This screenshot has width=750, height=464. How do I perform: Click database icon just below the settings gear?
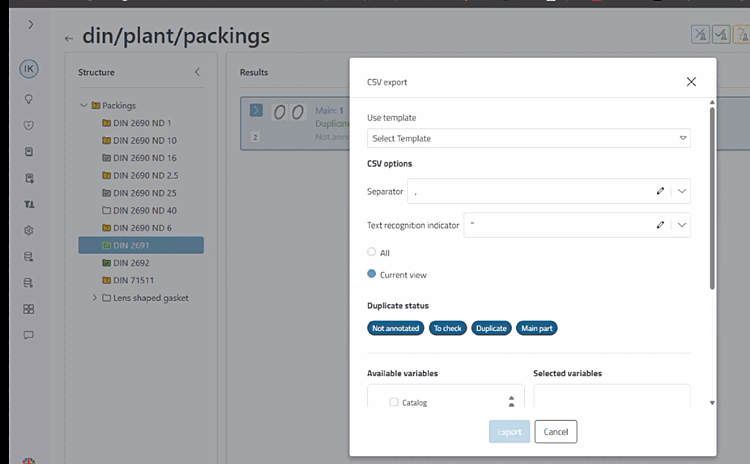[x=29, y=257]
